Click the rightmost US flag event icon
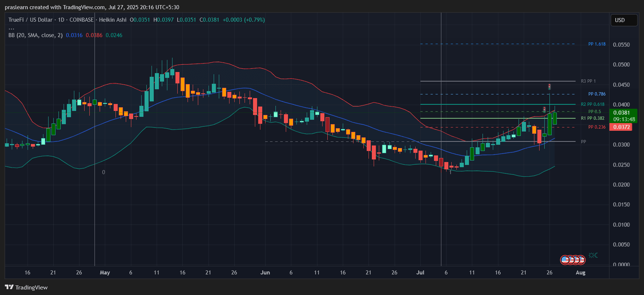Screen dimensions: 644x295 [581, 260]
